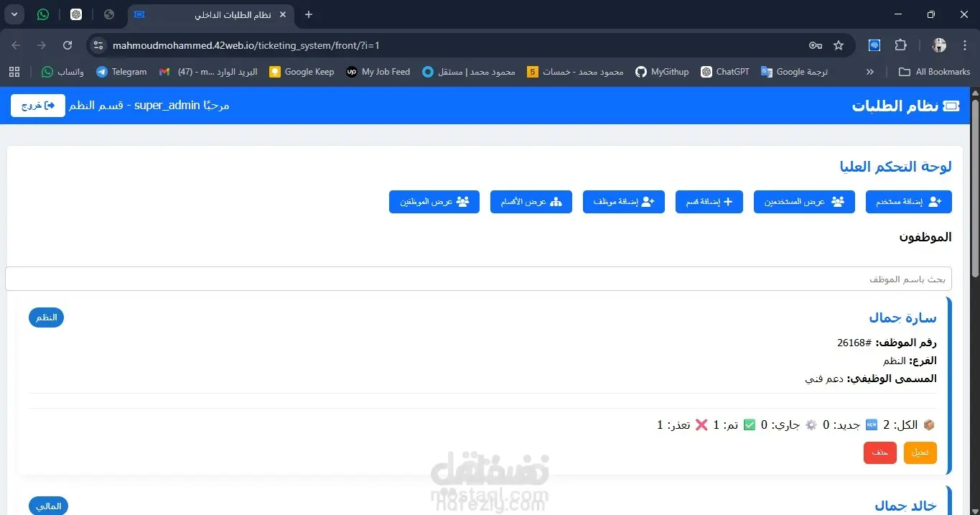This screenshot has width=980, height=515.
Task: Click the تعديل button for سارة جمال
Action: click(x=920, y=453)
